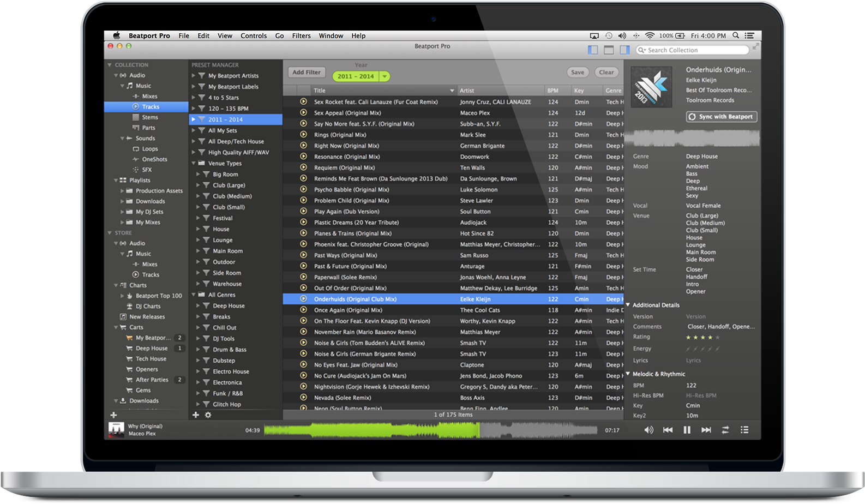Click the Spotlight search icon in menu bar

pyautogui.click(x=736, y=35)
